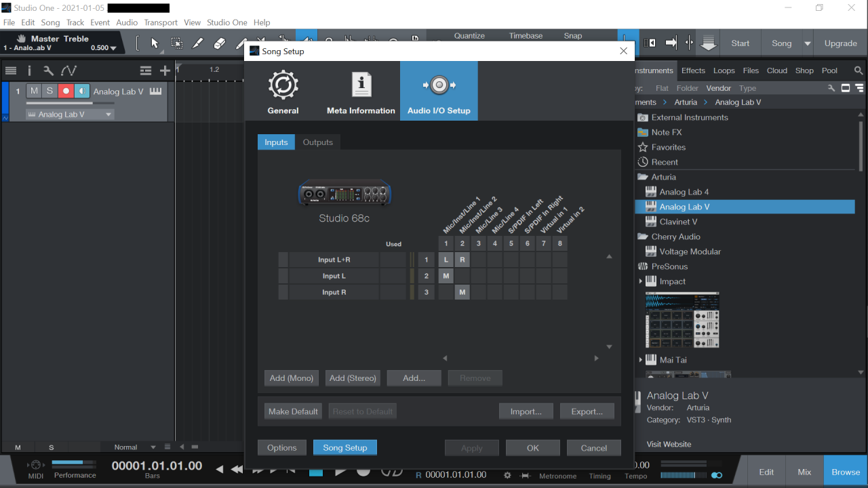This screenshot has height=488, width=868.
Task: Open the Analog Lab V keyboard icon on track
Action: point(155,91)
